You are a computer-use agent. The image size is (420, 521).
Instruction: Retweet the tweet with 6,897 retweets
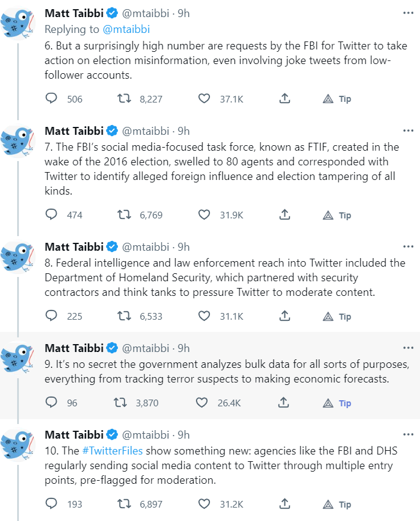coord(125,504)
